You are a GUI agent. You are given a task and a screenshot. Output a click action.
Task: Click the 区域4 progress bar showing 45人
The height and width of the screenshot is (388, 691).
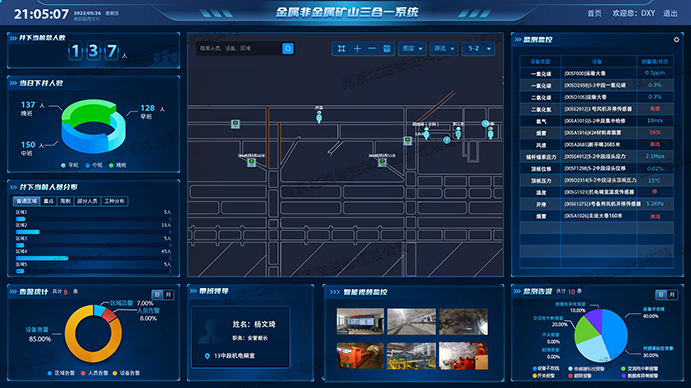point(93,258)
